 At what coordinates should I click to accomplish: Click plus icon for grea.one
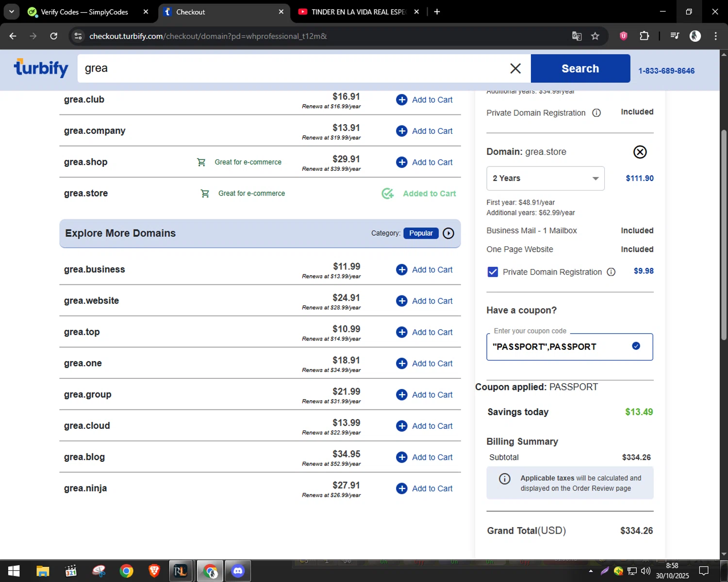point(402,363)
